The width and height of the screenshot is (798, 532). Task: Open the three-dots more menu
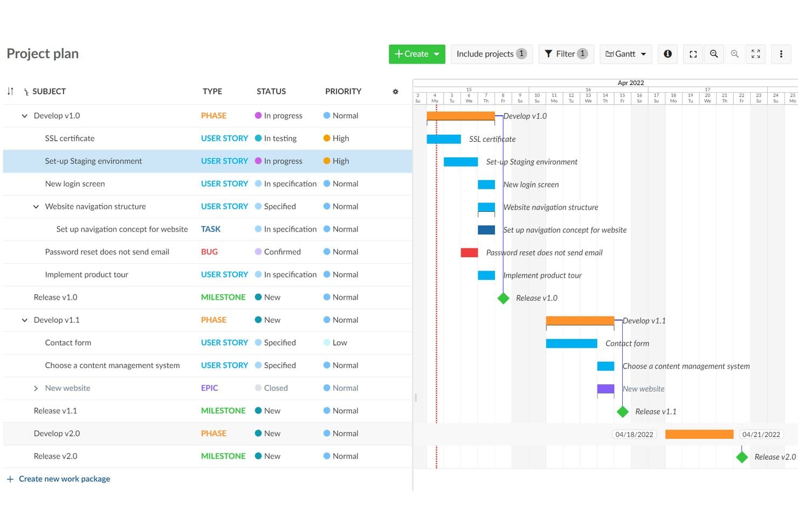781,54
